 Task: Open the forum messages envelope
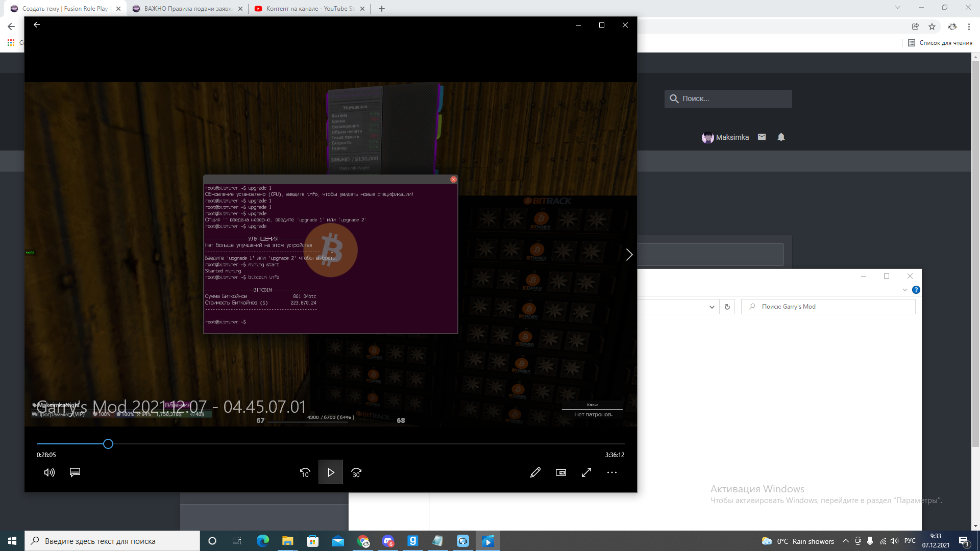click(x=762, y=137)
